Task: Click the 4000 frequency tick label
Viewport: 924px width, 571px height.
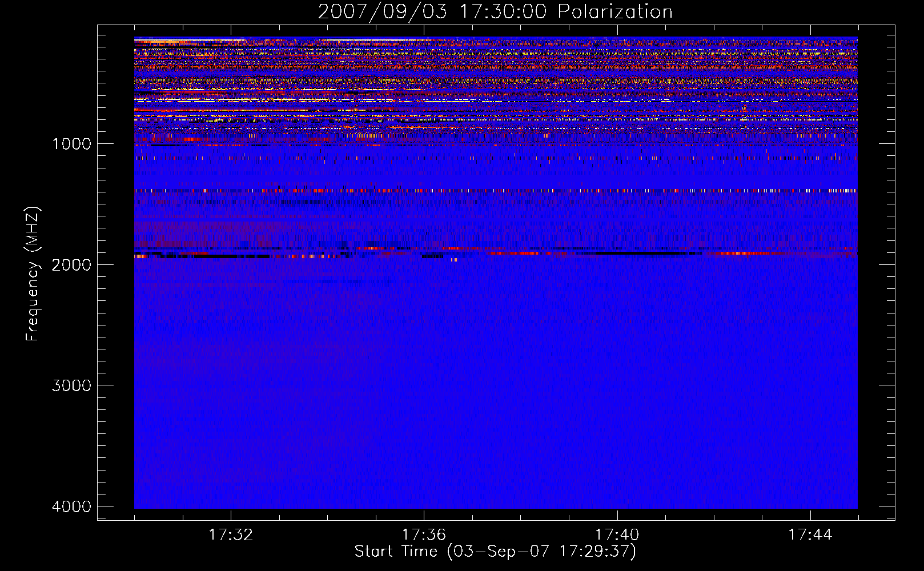Action: click(x=71, y=506)
